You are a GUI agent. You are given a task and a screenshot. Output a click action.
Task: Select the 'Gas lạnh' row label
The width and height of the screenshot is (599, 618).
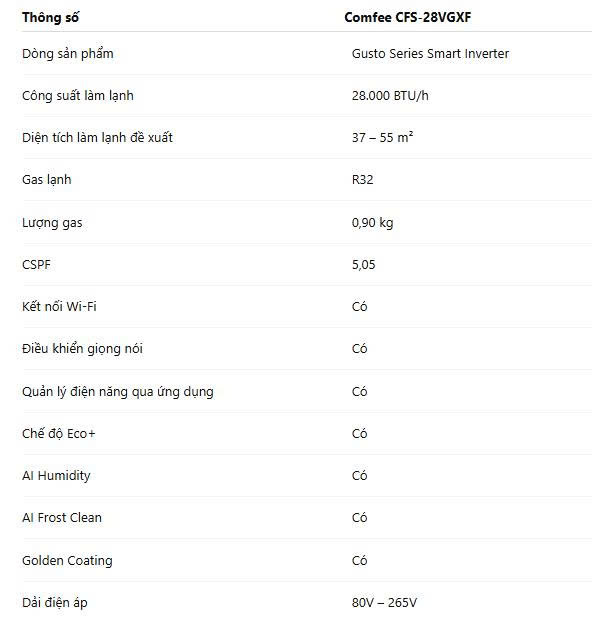[x=47, y=180]
